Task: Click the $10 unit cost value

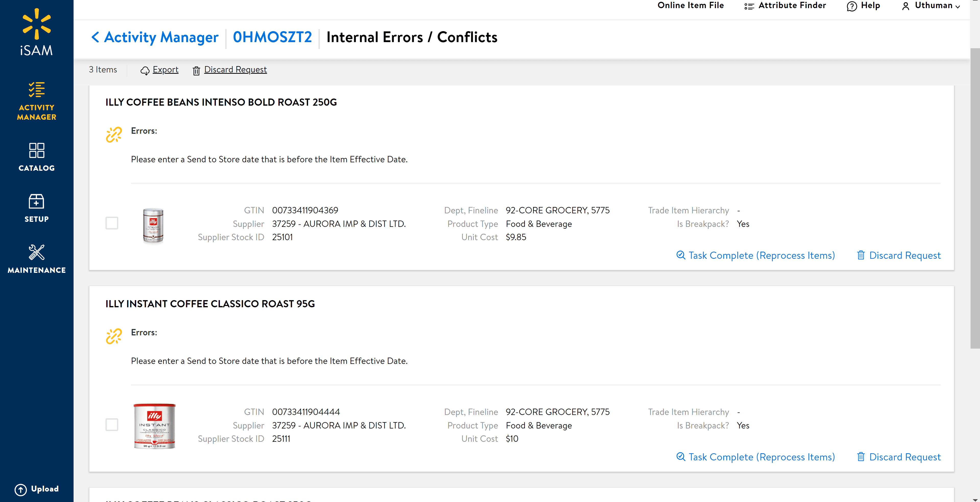Action: [x=512, y=438]
